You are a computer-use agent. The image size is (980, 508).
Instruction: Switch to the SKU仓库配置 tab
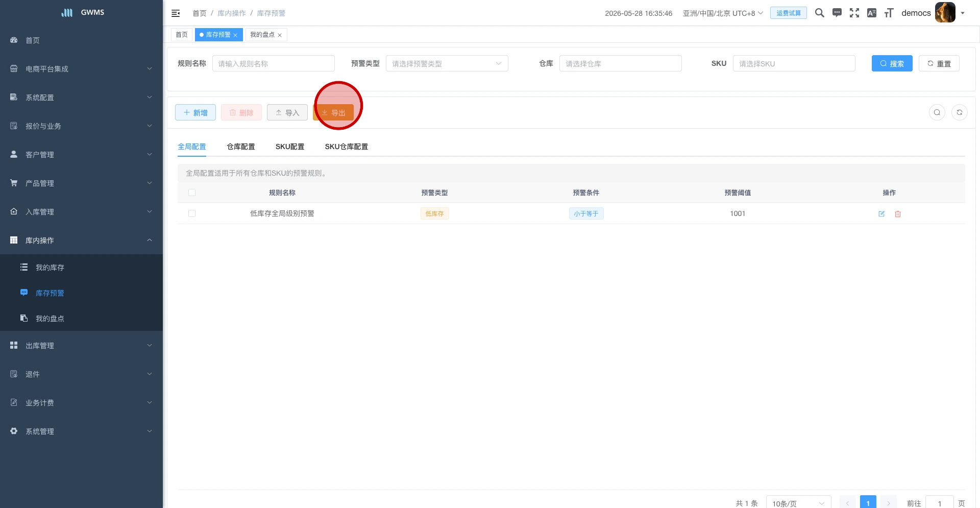point(347,147)
